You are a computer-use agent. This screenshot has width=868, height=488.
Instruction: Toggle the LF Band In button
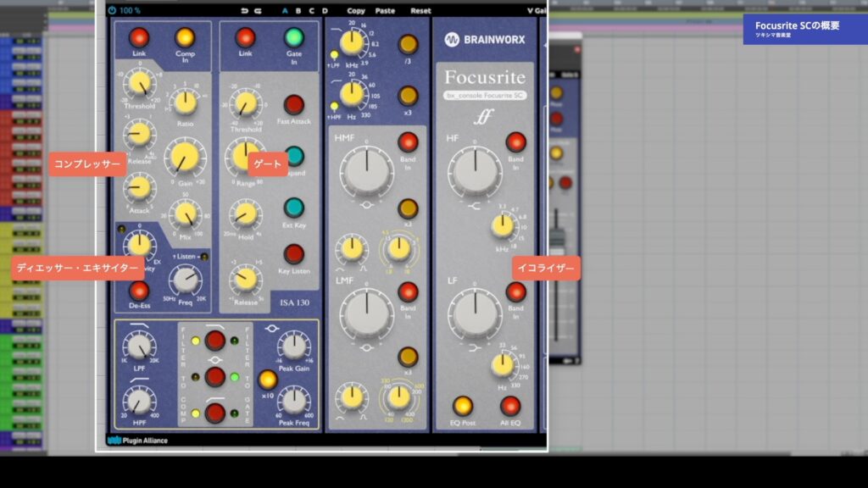516,292
